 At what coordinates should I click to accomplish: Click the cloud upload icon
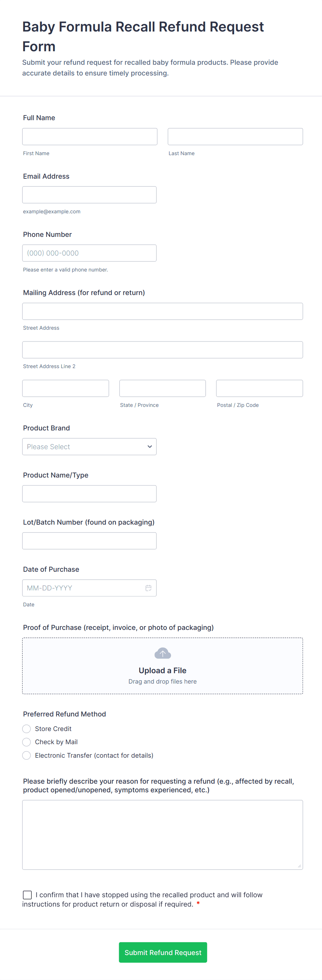tap(162, 653)
